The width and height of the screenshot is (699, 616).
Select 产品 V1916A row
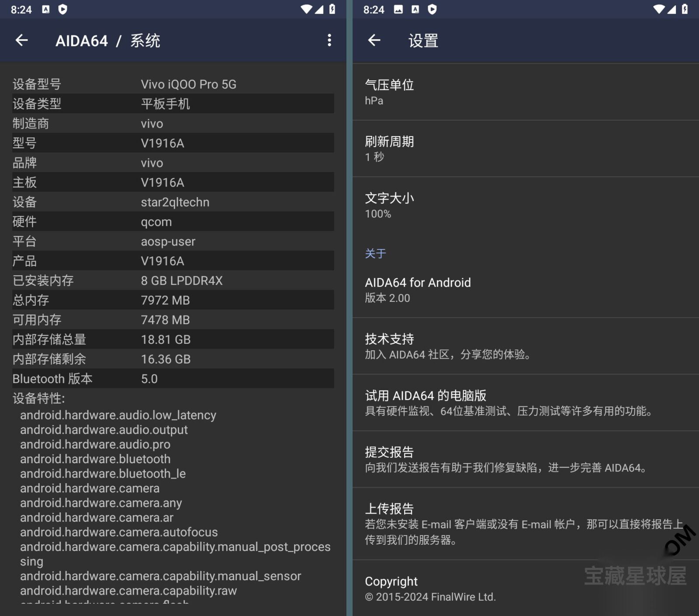pyautogui.click(x=173, y=261)
